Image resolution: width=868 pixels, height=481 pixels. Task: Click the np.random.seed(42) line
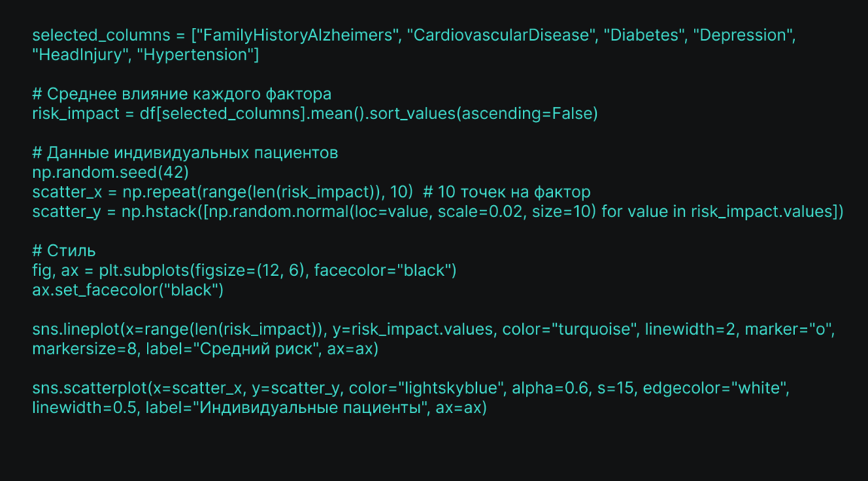pyautogui.click(x=110, y=172)
